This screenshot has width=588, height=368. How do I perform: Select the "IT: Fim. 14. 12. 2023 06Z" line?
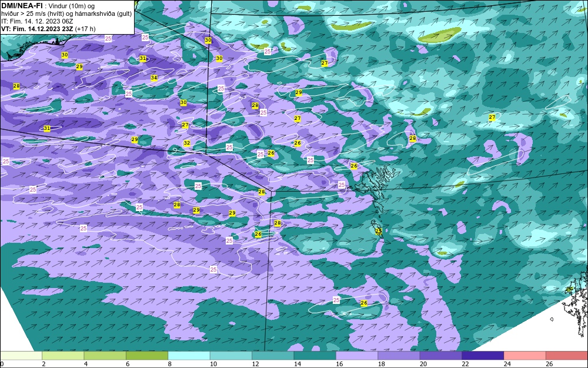pos(37,21)
